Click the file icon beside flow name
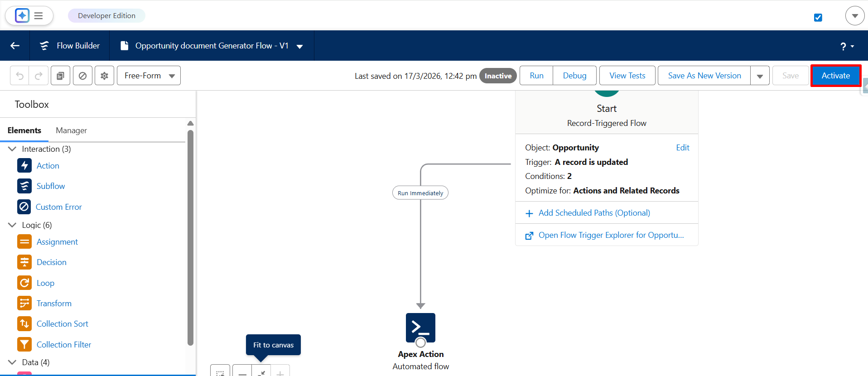The width and height of the screenshot is (868, 376). coord(124,46)
